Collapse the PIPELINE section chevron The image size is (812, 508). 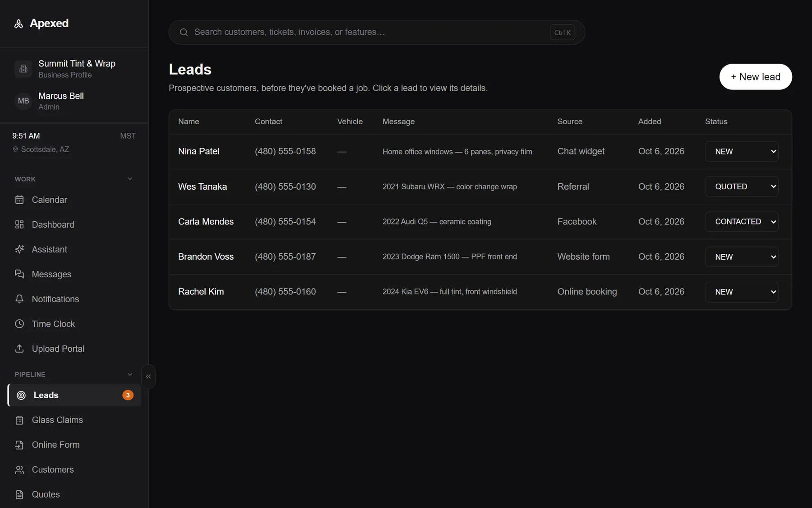(x=130, y=374)
